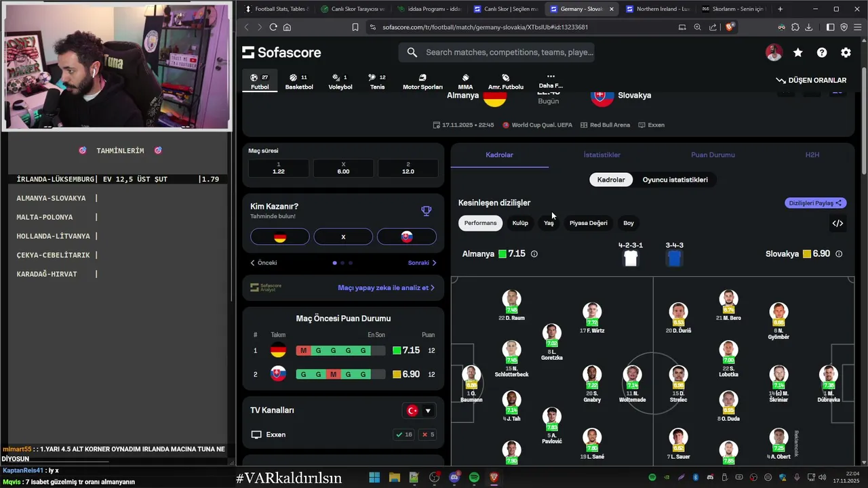Go to Önceki card arrow
Screen dimensions: 868x488
coord(264,263)
